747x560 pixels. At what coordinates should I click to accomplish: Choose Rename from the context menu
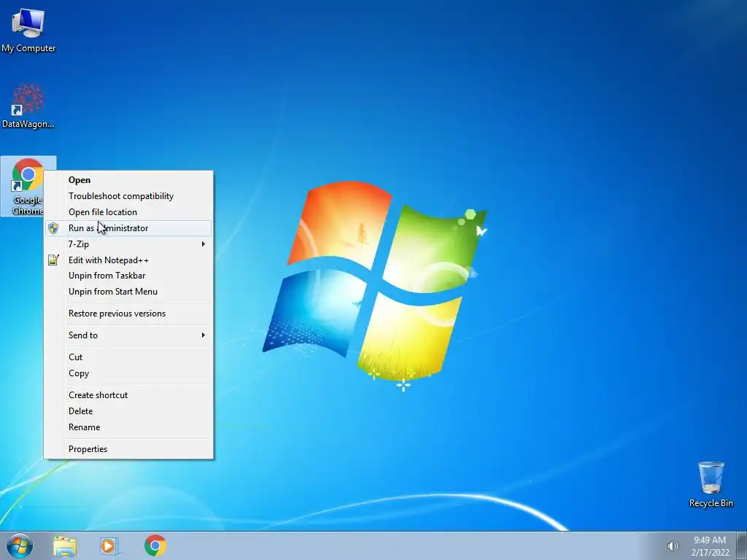[128, 427]
